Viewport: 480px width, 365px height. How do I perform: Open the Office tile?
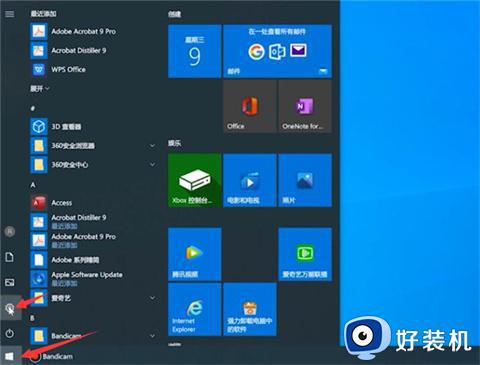pos(250,106)
